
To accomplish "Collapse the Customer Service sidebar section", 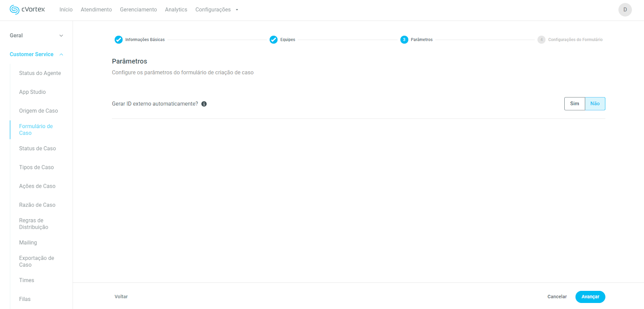I will coord(61,54).
